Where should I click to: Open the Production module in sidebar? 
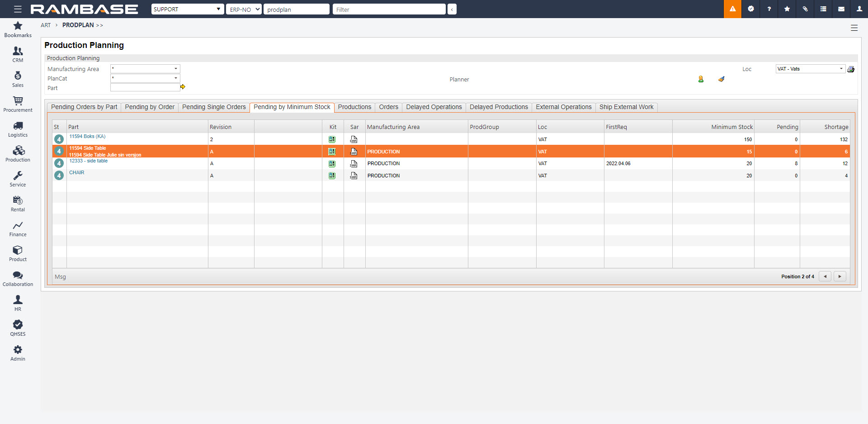coord(18,154)
